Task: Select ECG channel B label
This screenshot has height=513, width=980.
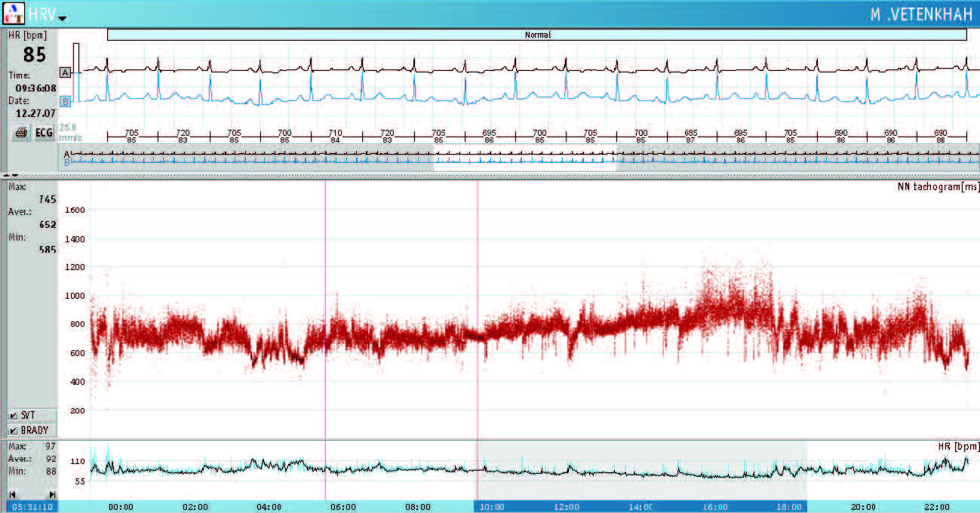Action: pyautogui.click(x=66, y=100)
